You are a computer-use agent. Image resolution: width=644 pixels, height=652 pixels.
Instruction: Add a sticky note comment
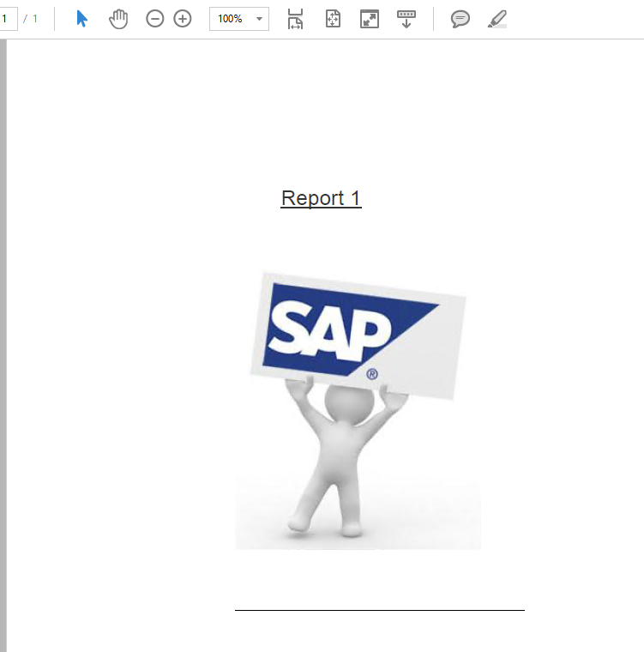(460, 18)
